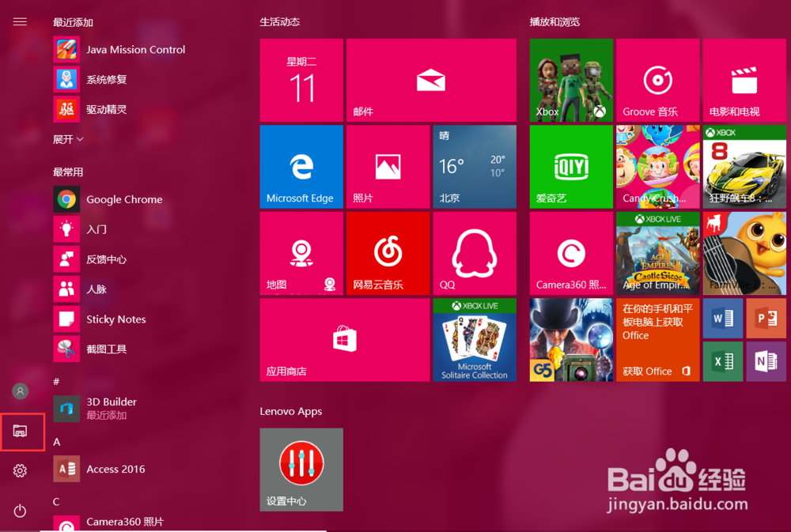
Task: Open Age of Empires Castle Siege tile
Action: [658, 253]
